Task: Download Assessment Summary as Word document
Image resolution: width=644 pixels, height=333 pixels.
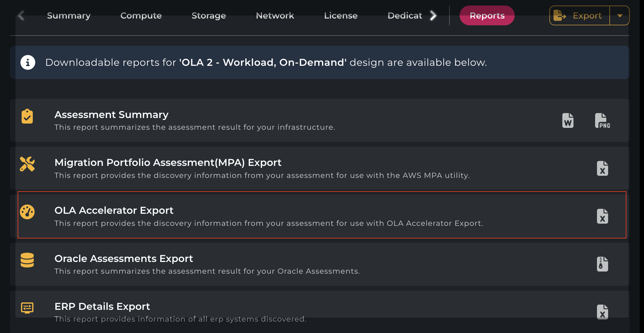Action: tap(568, 120)
